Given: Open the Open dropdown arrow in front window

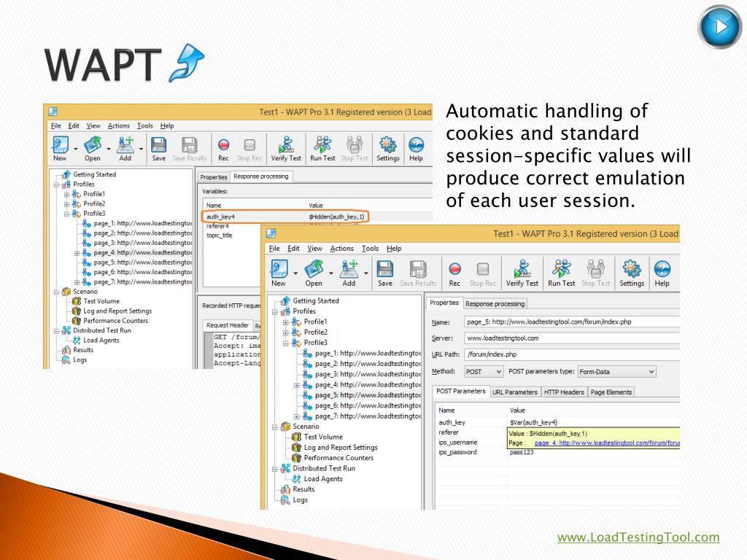Looking at the screenshot, I should (331, 273).
